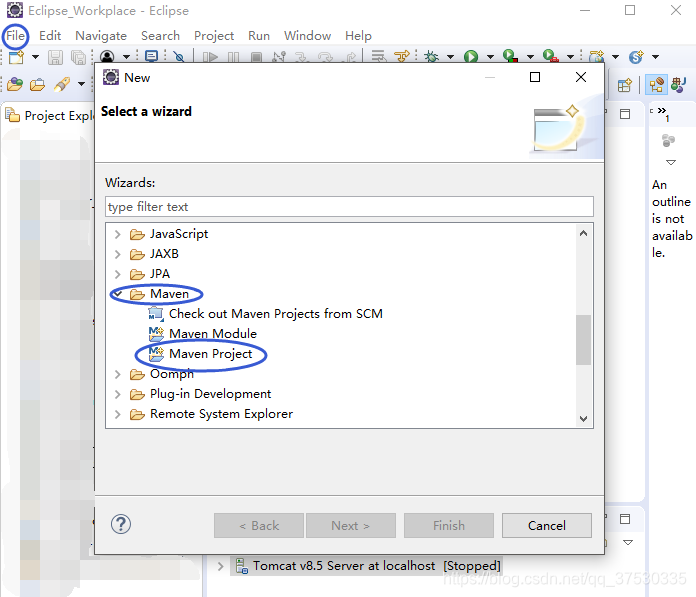Click the Open Perspective toolbar icon
Viewport: 696px width, 597px height.
click(625, 85)
